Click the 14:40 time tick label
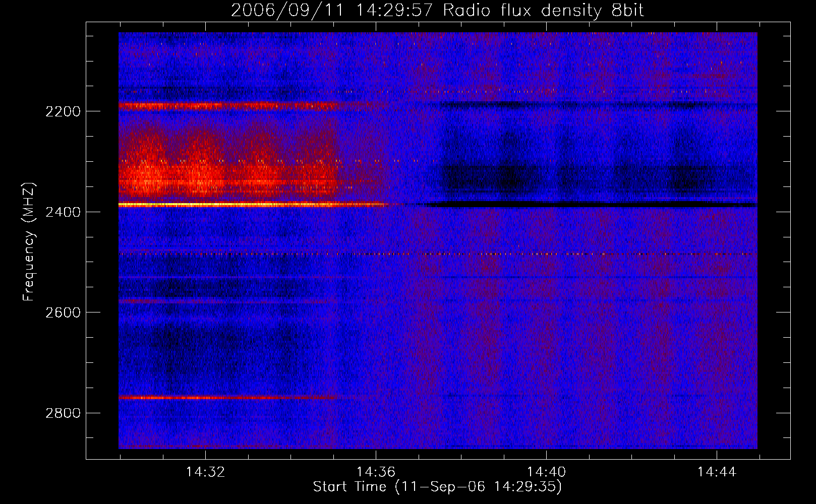This screenshot has height=504, width=816. (x=546, y=472)
